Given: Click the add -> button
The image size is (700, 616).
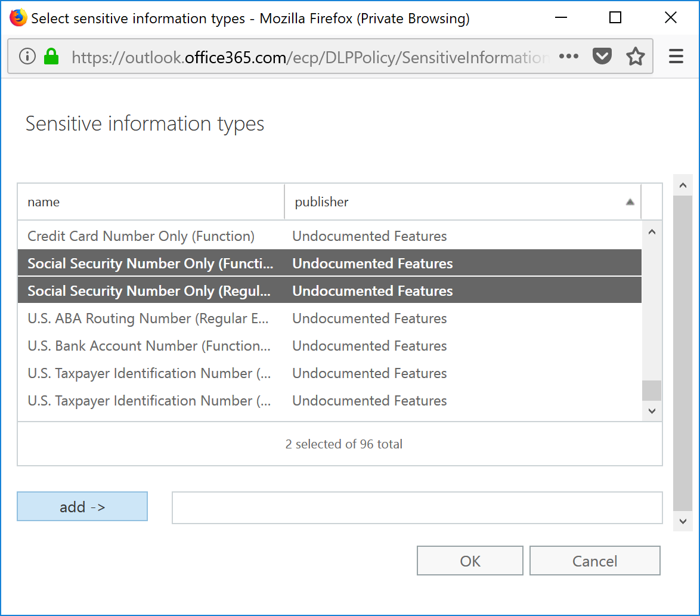Looking at the screenshot, I should click(x=82, y=506).
